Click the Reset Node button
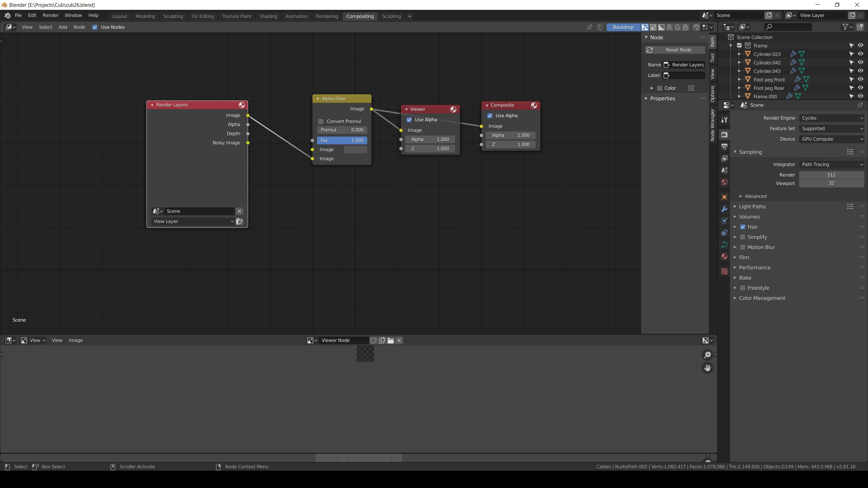Image resolution: width=868 pixels, height=488 pixels. [675, 50]
